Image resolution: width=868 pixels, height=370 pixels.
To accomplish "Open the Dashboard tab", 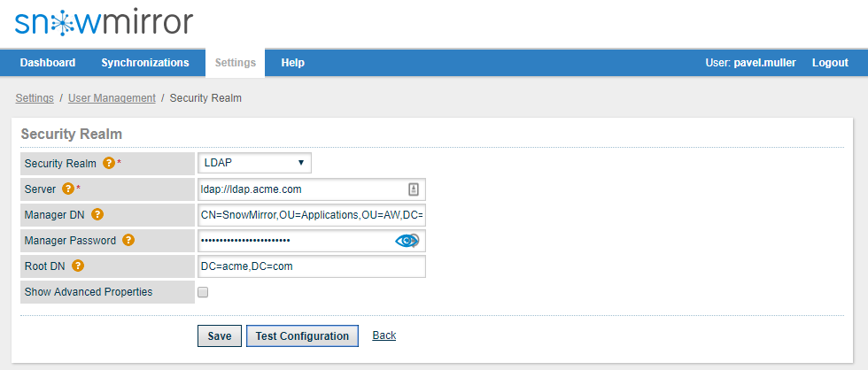I will [48, 63].
